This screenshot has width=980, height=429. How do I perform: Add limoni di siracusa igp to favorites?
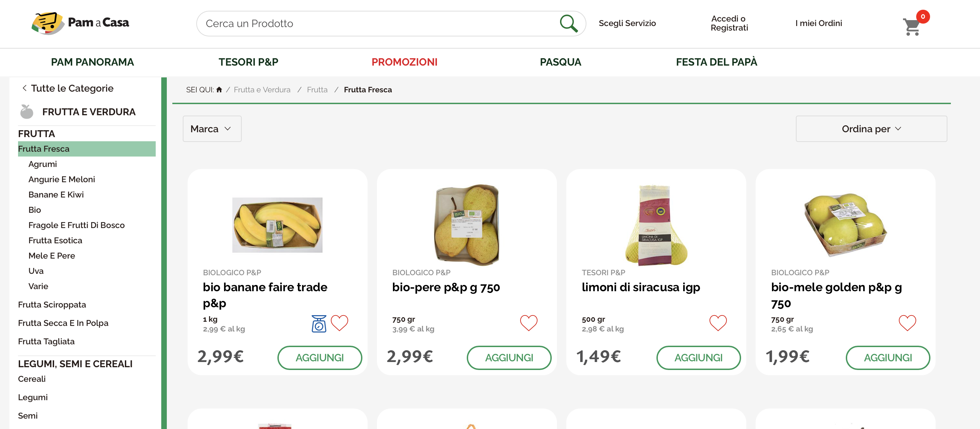click(717, 323)
